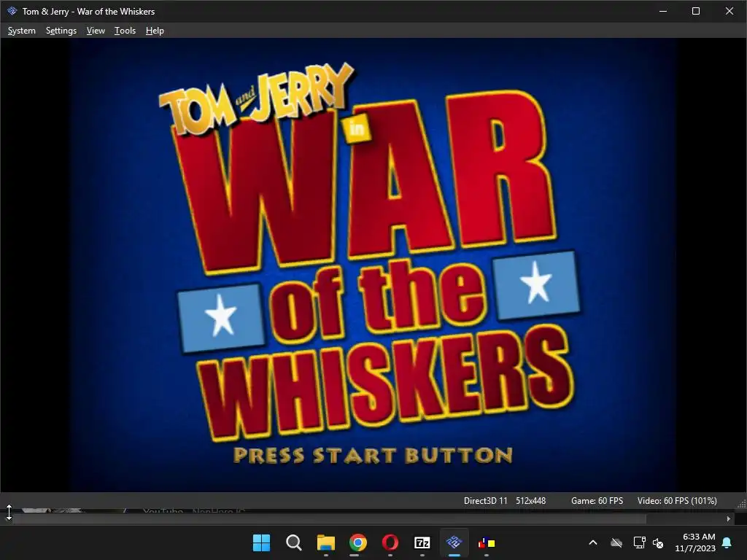Open the Tools menu
The image size is (747, 560).
pyautogui.click(x=125, y=31)
